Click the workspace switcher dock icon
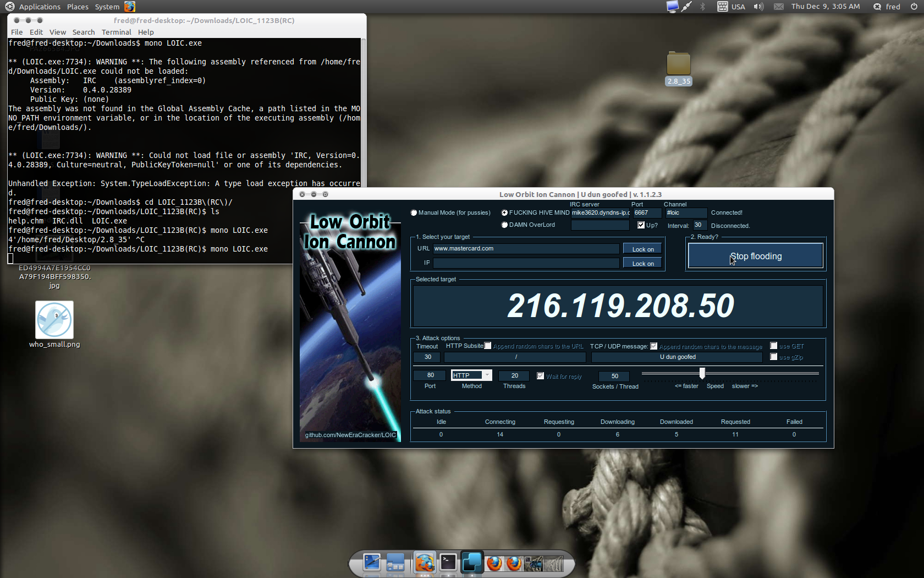The height and width of the screenshot is (578, 924). coord(395,563)
